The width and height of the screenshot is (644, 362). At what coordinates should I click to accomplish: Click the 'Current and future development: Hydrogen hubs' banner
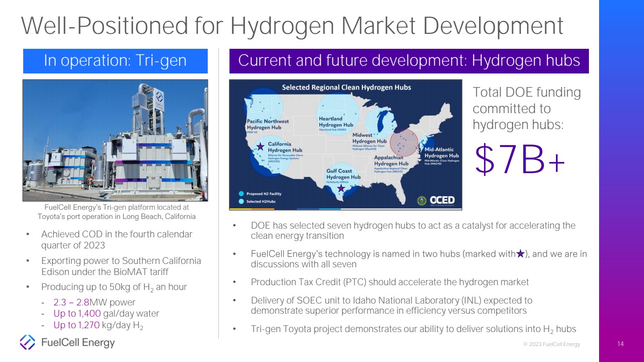click(x=409, y=61)
